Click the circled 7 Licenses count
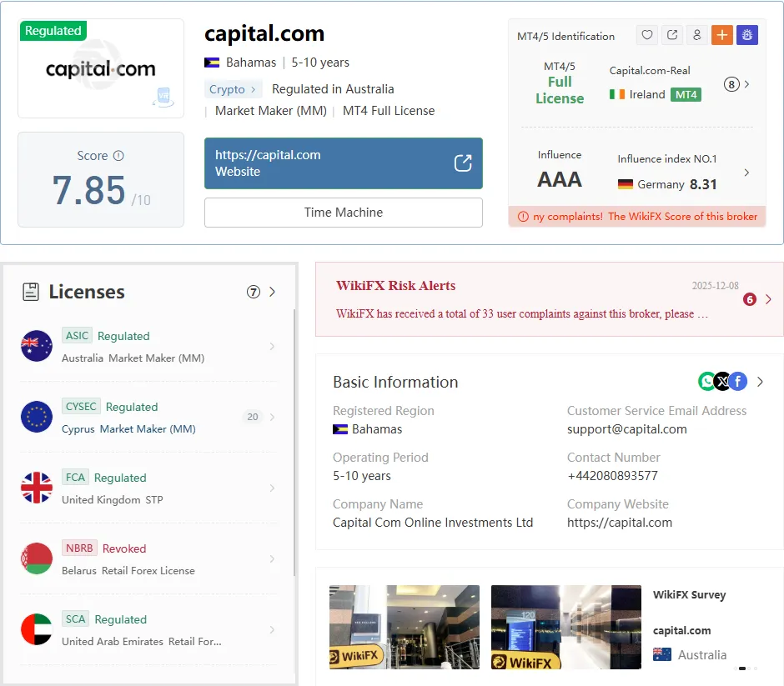 [x=254, y=292]
